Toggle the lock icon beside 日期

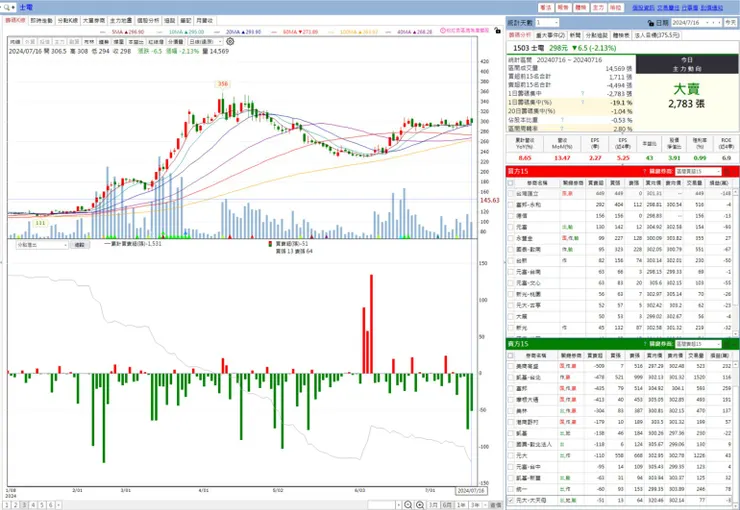tap(651, 23)
